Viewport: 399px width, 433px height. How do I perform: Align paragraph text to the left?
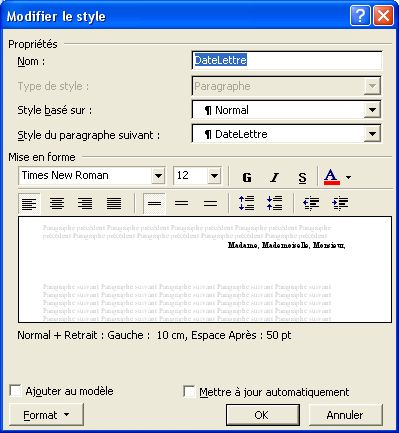[29, 203]
